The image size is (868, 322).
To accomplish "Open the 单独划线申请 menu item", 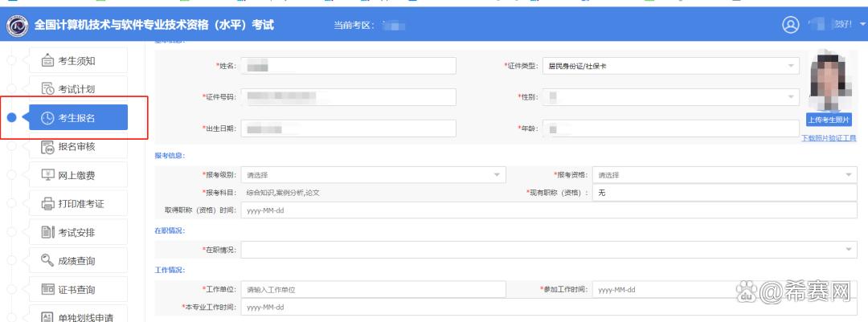I will (85, 317).
